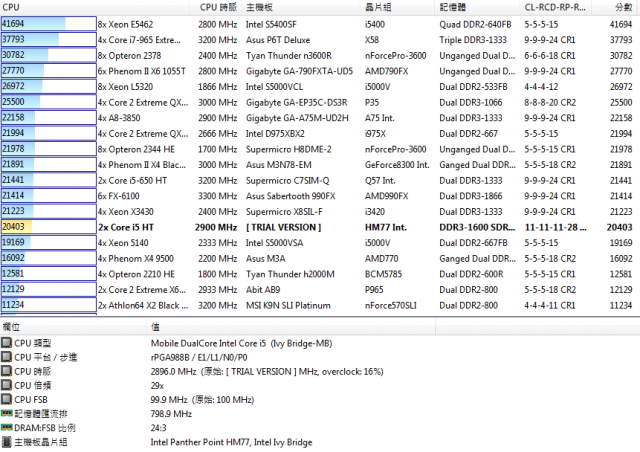Screen dimensions: 640x452
Task: Select the 8x Xeon L5320 row
Action: coord(320,87)
